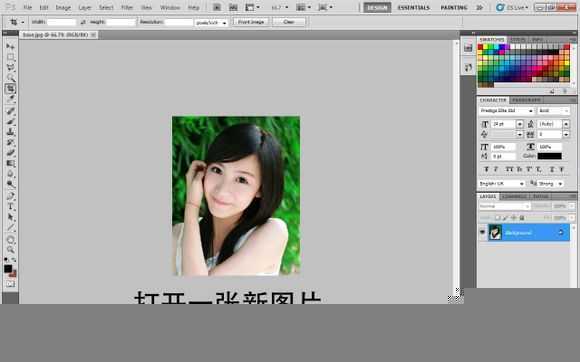
Task: Toggle Faux Bold in Character panel
Action: (486, 169)
